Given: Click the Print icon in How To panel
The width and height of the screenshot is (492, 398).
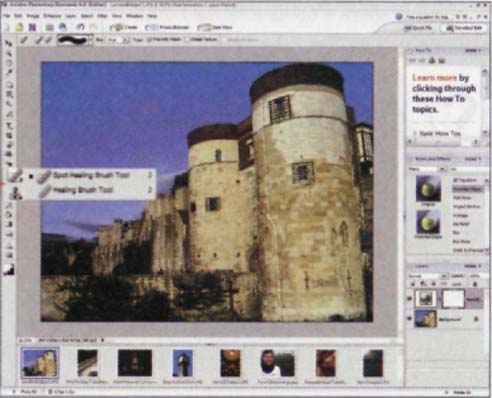Looking at the screenshot, I should (442, 60).
